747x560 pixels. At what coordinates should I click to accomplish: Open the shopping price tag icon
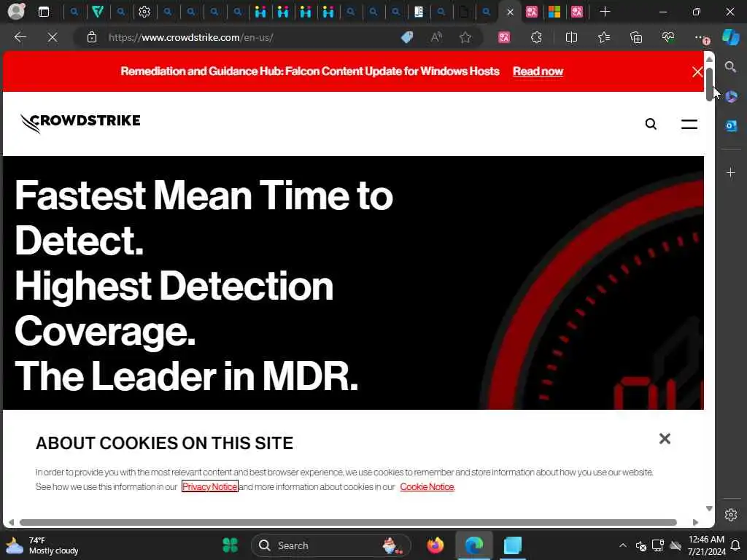click(x=407, y=37)
